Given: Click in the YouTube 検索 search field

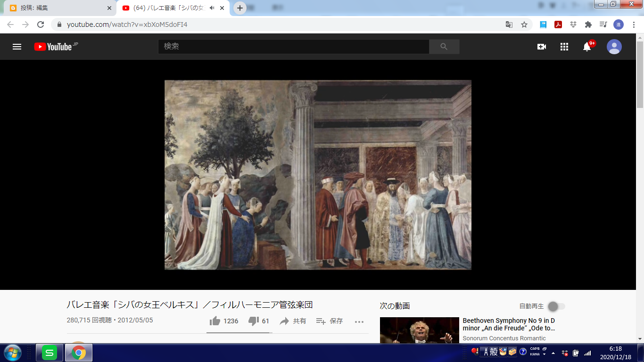Looking at the screenshot, I should 293,47.
